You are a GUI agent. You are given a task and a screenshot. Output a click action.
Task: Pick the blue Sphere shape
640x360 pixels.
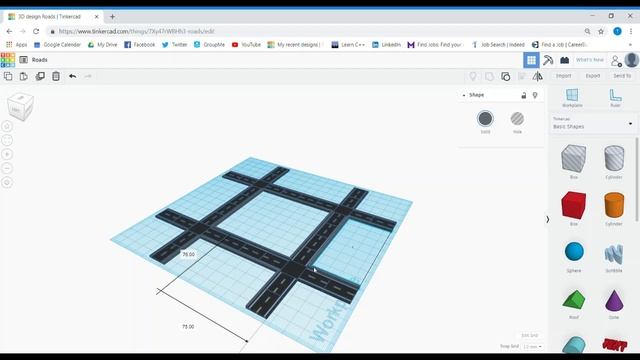click(574, 251)
